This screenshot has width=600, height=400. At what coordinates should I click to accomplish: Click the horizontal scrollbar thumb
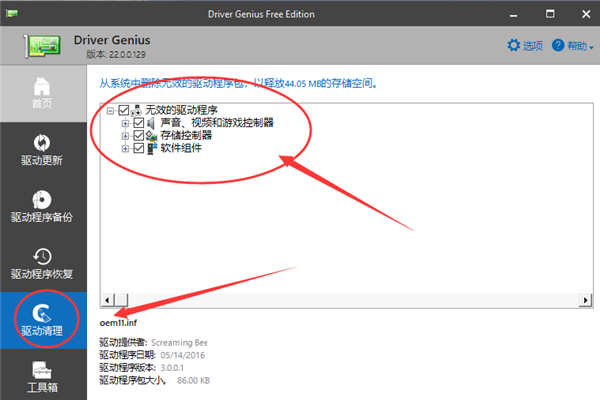point(122,300)
